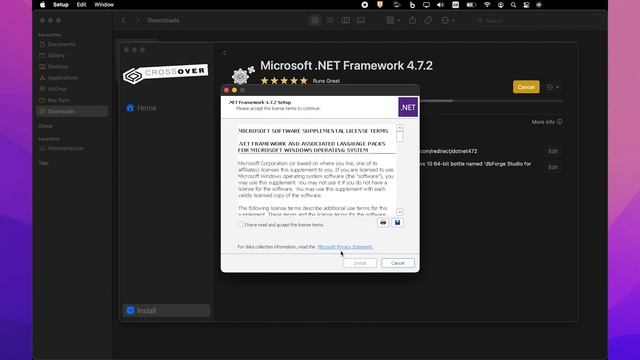Print the .NET license terms

tap(383, 222)
